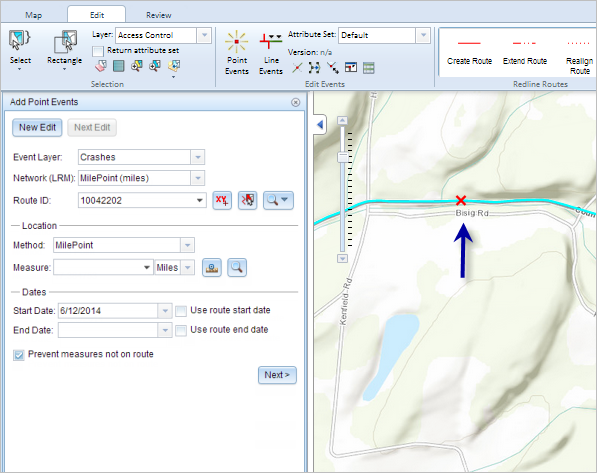This screenshot has width=597, height=473.
Task: Click the Create Route redline tool
Action: 469,52
